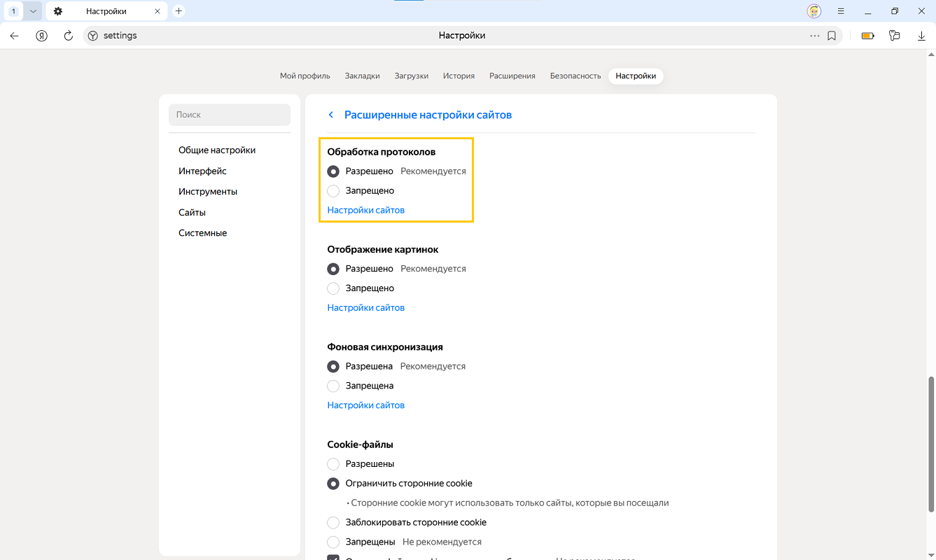Open the downloads arrow icon

click(x=921, y=36)
